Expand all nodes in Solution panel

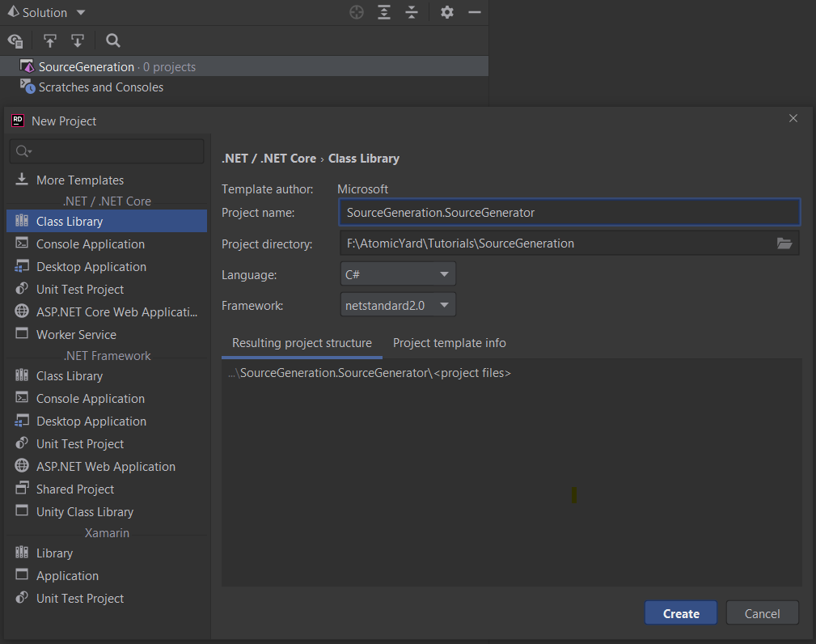[x=384, y=12]
